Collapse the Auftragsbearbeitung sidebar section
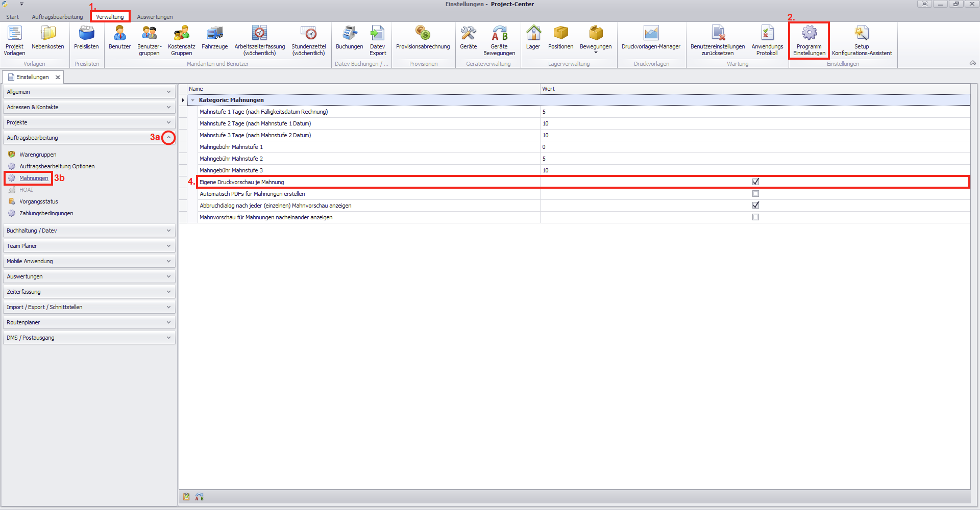 tap(168, 138)
